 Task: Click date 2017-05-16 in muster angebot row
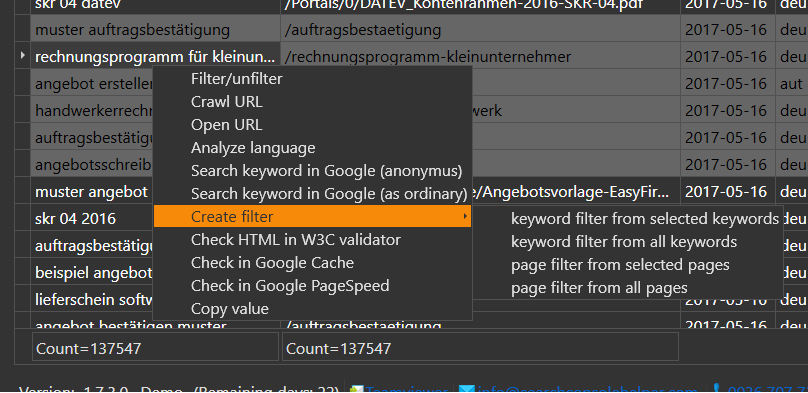tap(728, 192)
